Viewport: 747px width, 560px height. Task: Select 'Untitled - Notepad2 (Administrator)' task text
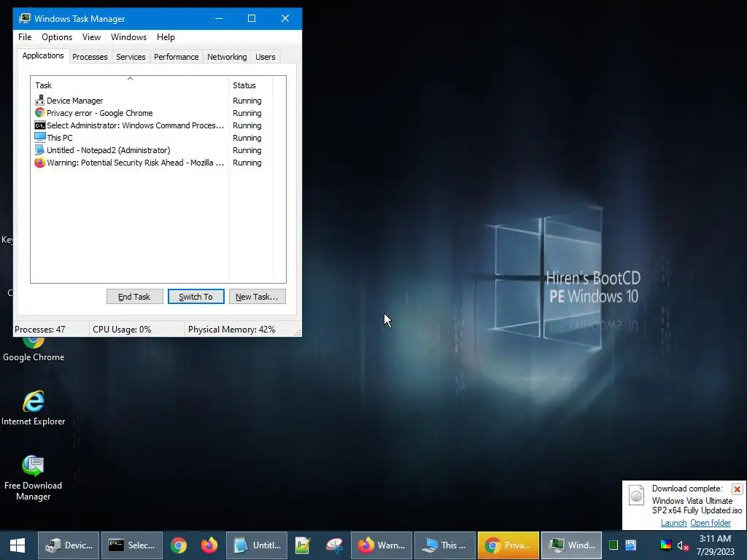coord(108,150)
